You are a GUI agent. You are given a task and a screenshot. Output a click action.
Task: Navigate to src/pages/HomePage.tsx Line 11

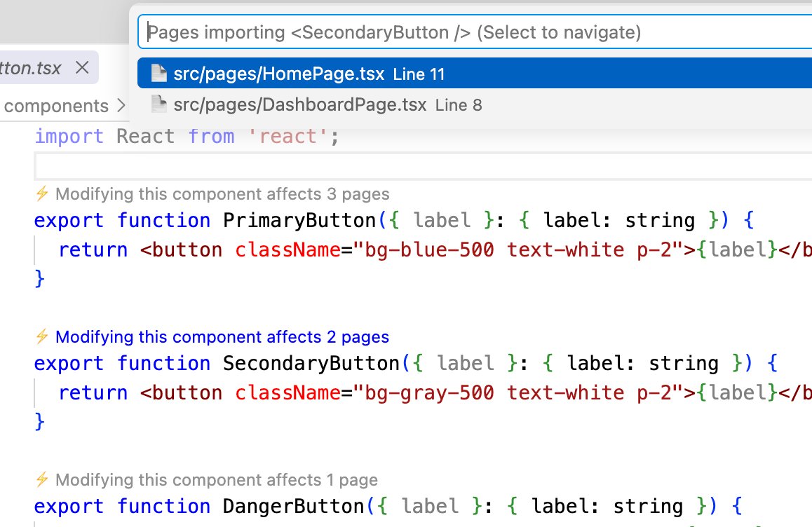point(474,74)
